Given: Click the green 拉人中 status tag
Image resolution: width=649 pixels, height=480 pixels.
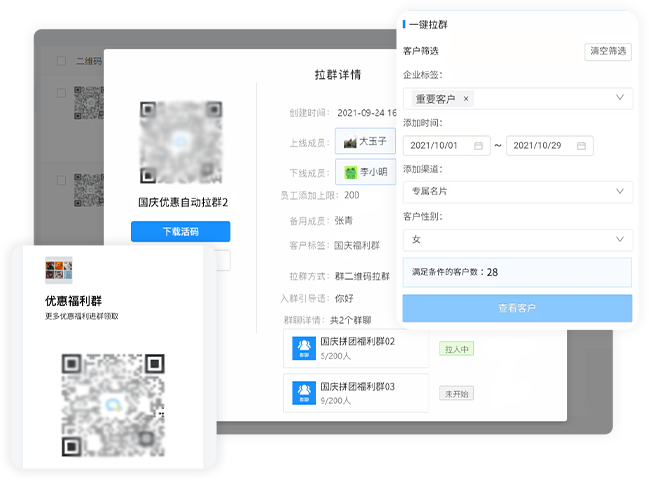Looking at the screenshot, I should tap(457, 349).
